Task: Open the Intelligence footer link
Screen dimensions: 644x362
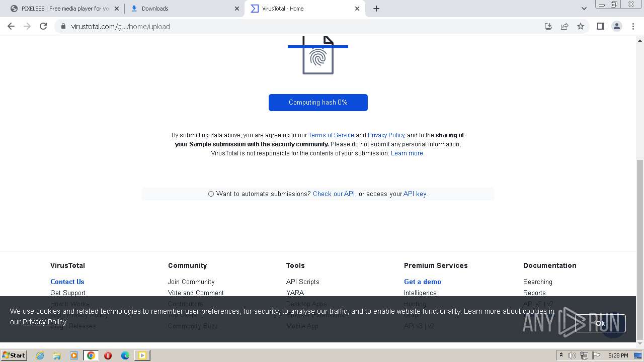Action: click(x=420, y=293)
